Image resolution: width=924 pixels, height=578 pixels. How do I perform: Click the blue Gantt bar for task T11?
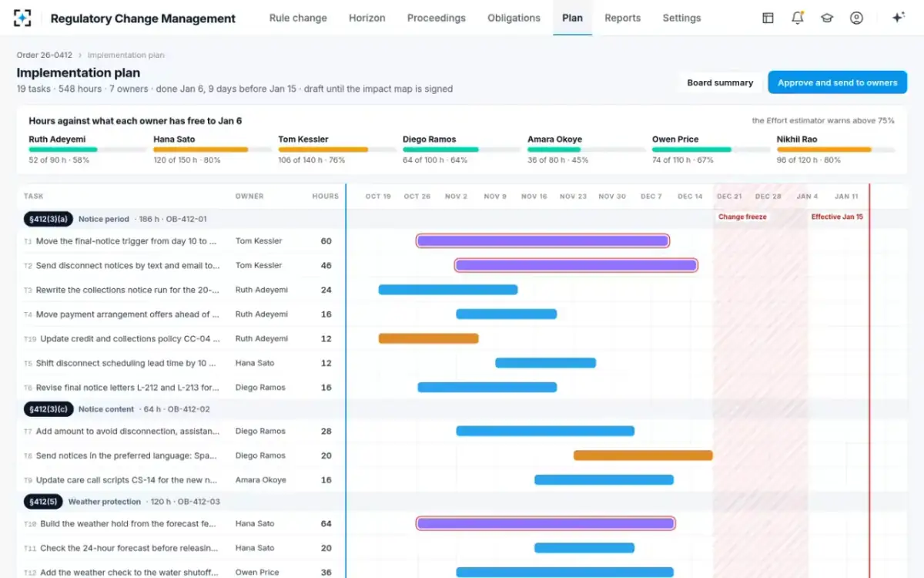(584, 548)
